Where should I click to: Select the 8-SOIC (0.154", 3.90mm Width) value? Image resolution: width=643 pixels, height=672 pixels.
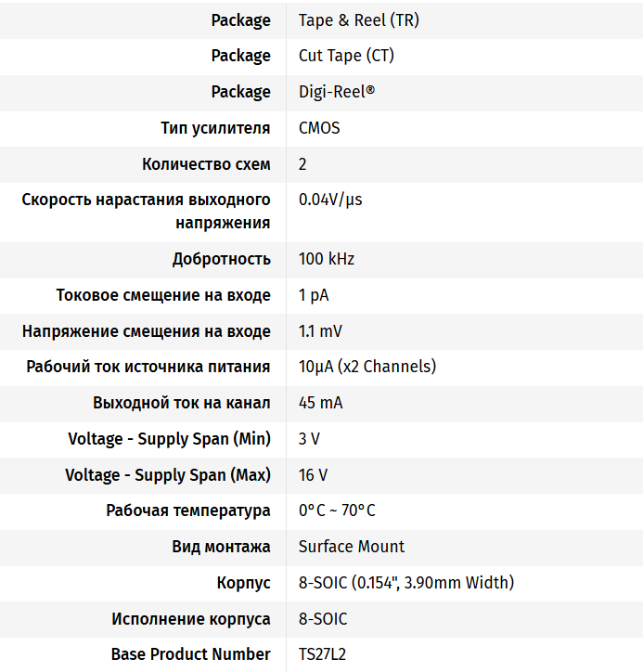406,583
